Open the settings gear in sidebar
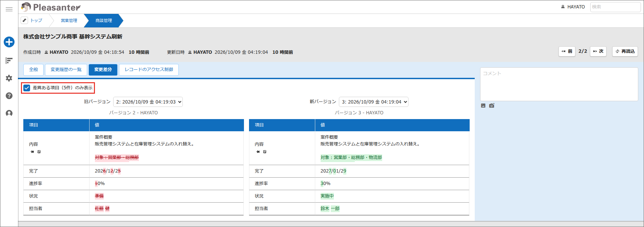This screenshot has height=227, width=644. [x=9, y=78]
